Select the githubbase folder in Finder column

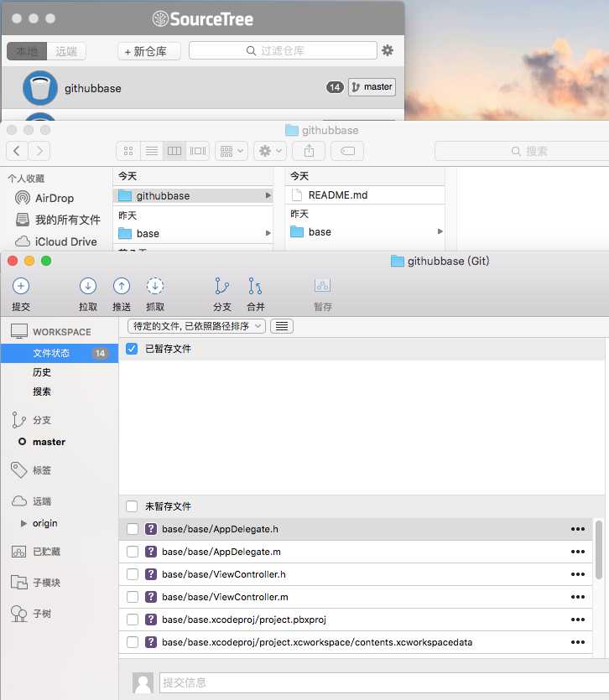coord(193,195)
